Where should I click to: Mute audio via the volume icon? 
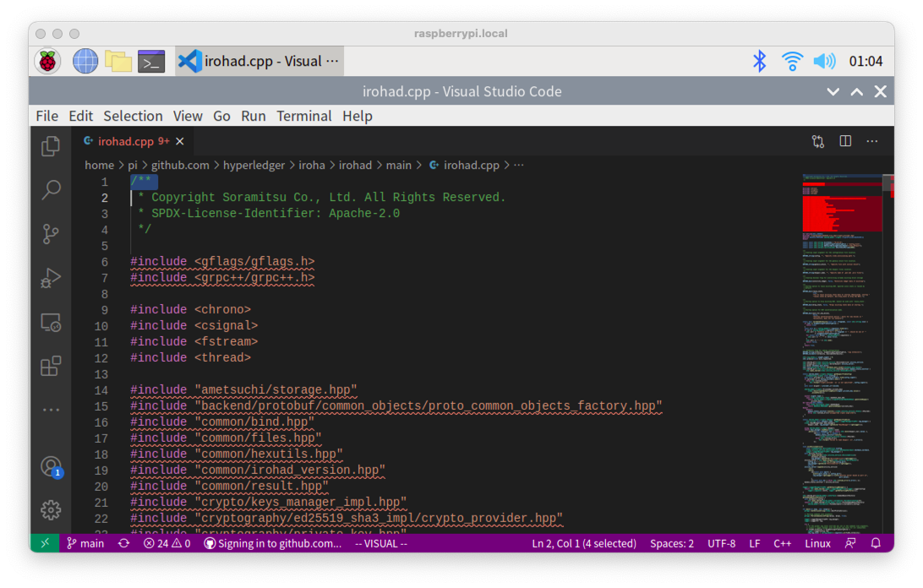pyautogui.click(x=824, y=60)
